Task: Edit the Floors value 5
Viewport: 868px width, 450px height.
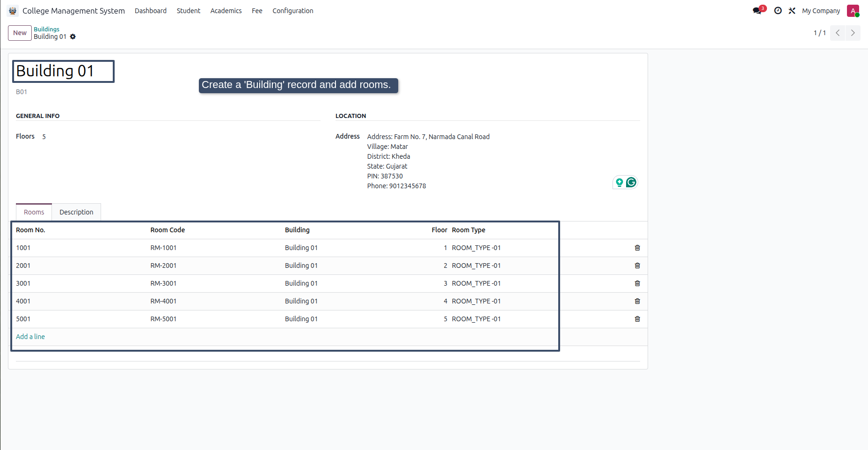Action: click(x=44, y=137)
